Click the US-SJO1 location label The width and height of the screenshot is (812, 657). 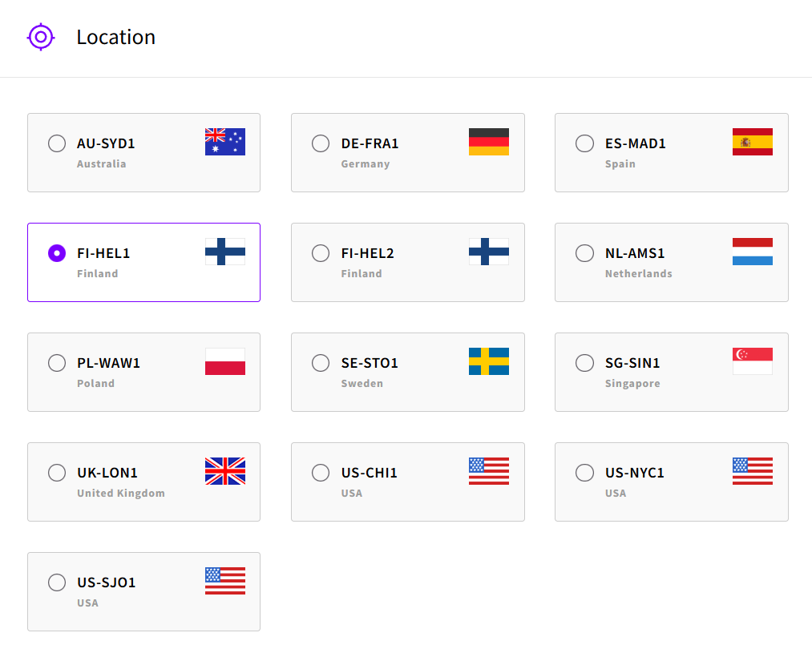(107, 582)
